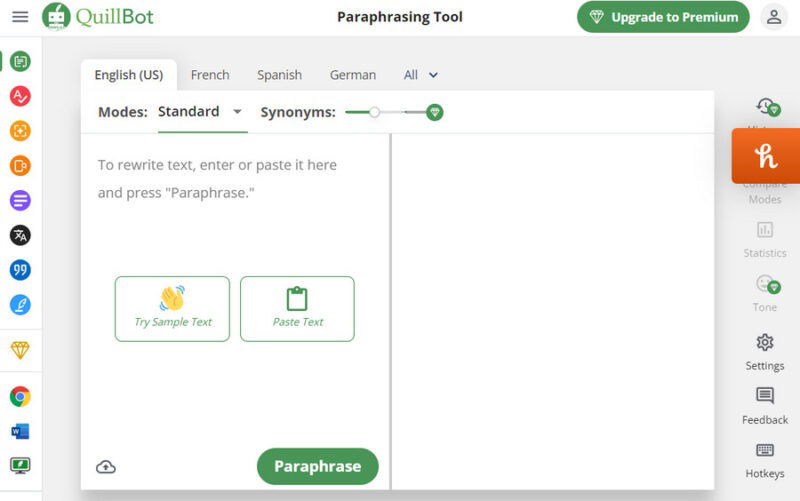Viewport: 800px width, 501px height.
Task: Open Hotkeys keyboard panel
Action: tap(765, 461)
